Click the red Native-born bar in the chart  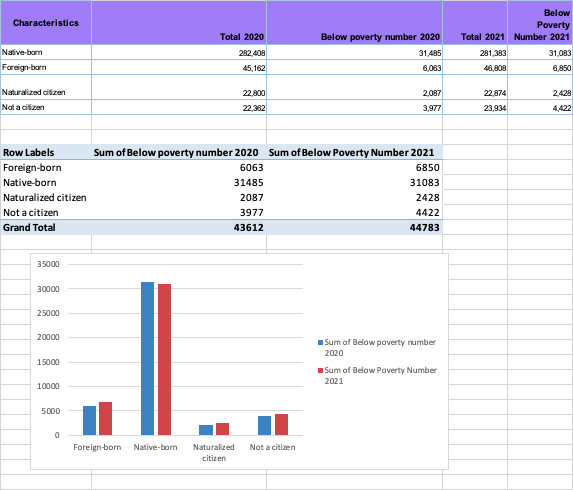[x=164, y=360]
